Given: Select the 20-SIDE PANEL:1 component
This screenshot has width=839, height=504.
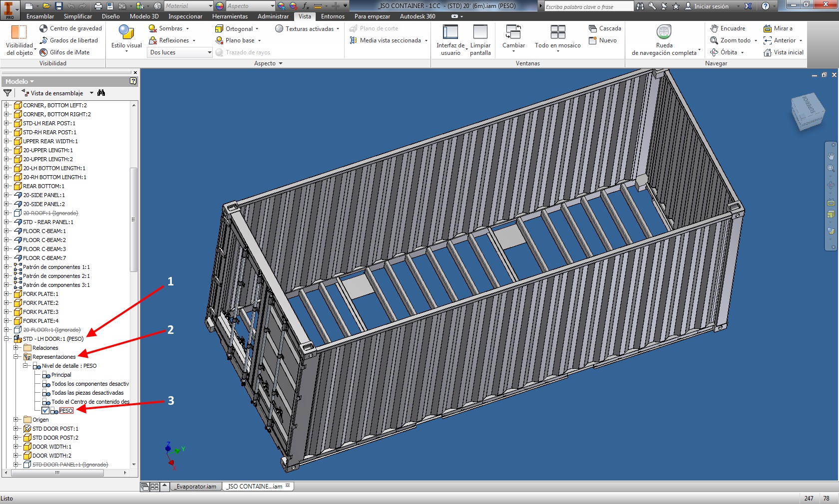Looking at the screenshot, I should 44,195.
